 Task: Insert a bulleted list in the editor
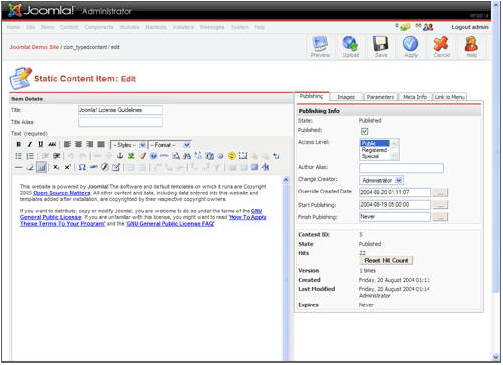pyautogui.click(x=19, y=156)
